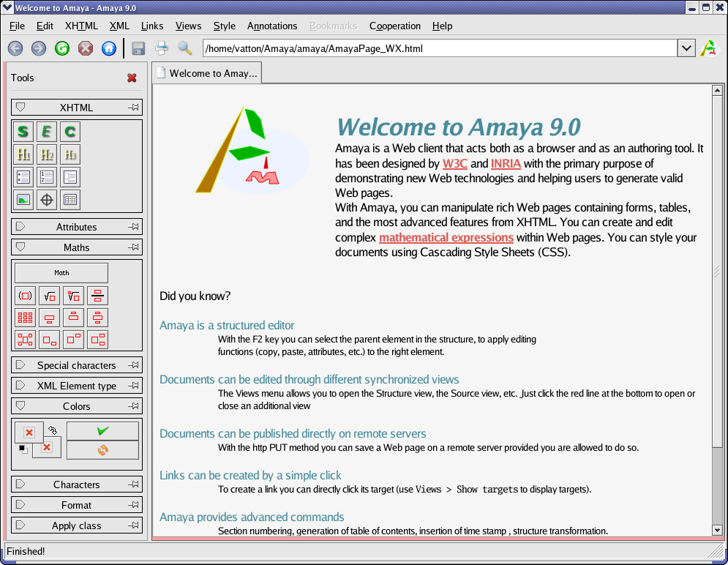Insert a square root
The height and width of the screenshot is (565, 728).
pyautogui.click(x=49, y=296)
